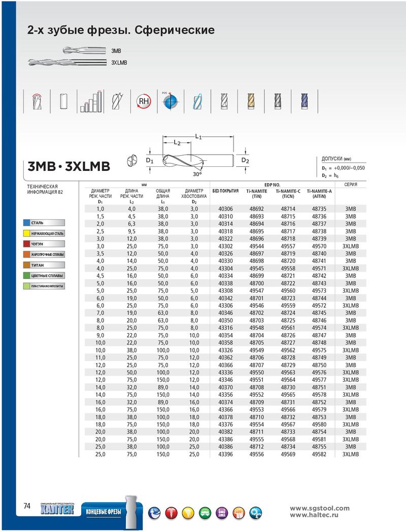
Task: Click the long 3XLMB tool image at top
Action: (67, 62)
